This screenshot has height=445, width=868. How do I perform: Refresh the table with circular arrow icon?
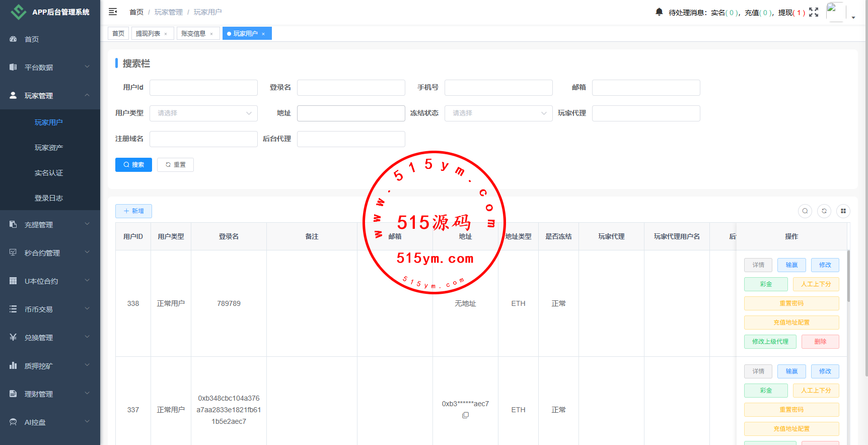[824, 211]
